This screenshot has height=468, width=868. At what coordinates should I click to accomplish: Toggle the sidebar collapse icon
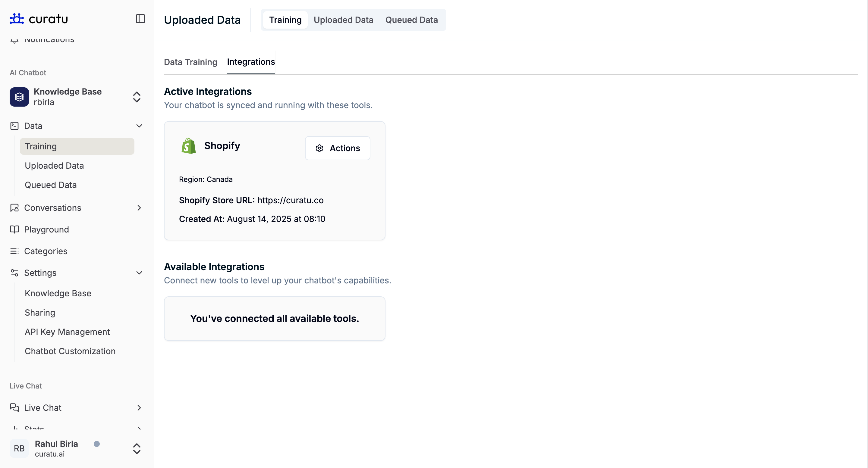(140, 19)
